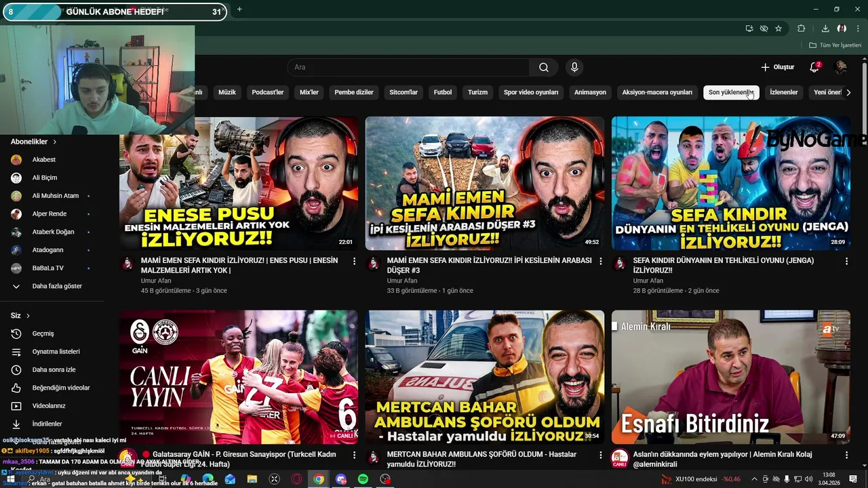Open options menu for JENGA video
Viewport: 868px width, 488px height.
[x=846, y=261]
